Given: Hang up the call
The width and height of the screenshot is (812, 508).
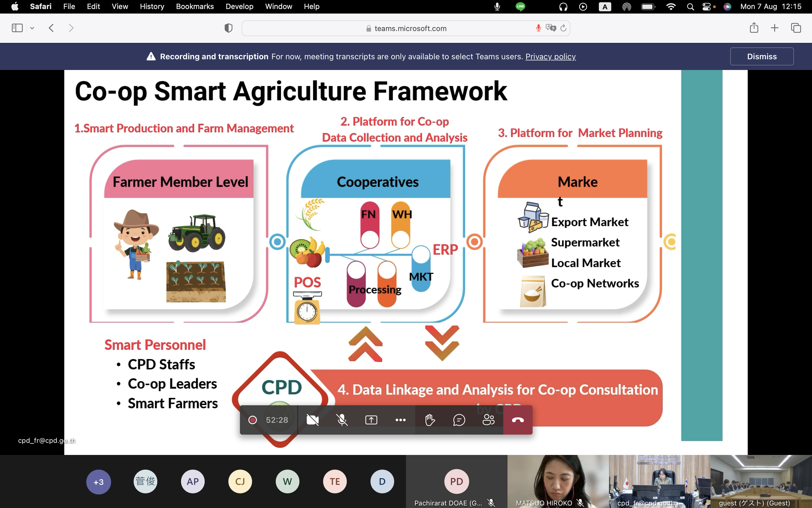Looking at the screenshot, I should [518, 420].
